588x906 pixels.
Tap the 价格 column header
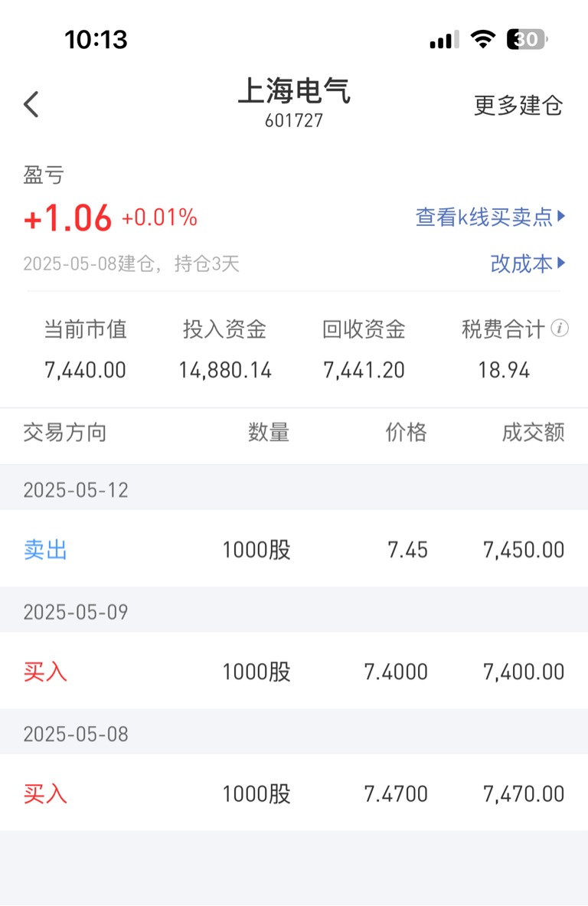pos(406,433)
